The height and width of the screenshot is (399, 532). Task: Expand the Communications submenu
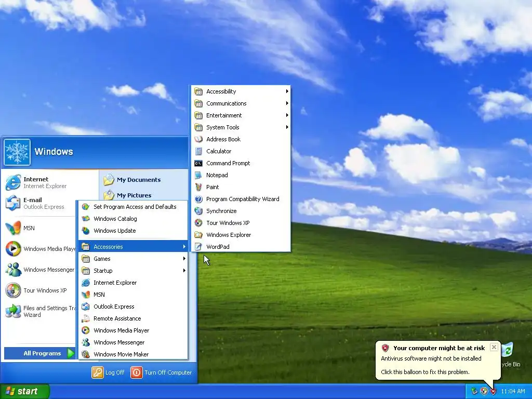click(x=241, y=103)
